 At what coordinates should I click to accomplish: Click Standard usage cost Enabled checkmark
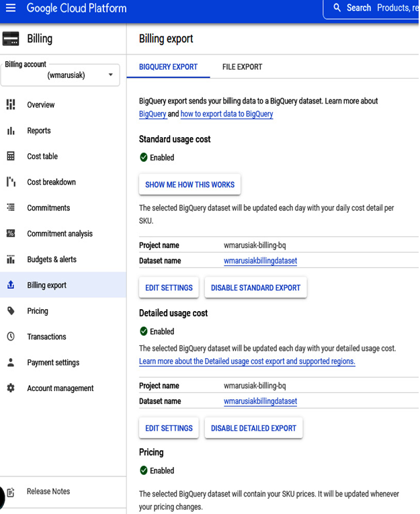click(x=144, y=157)
